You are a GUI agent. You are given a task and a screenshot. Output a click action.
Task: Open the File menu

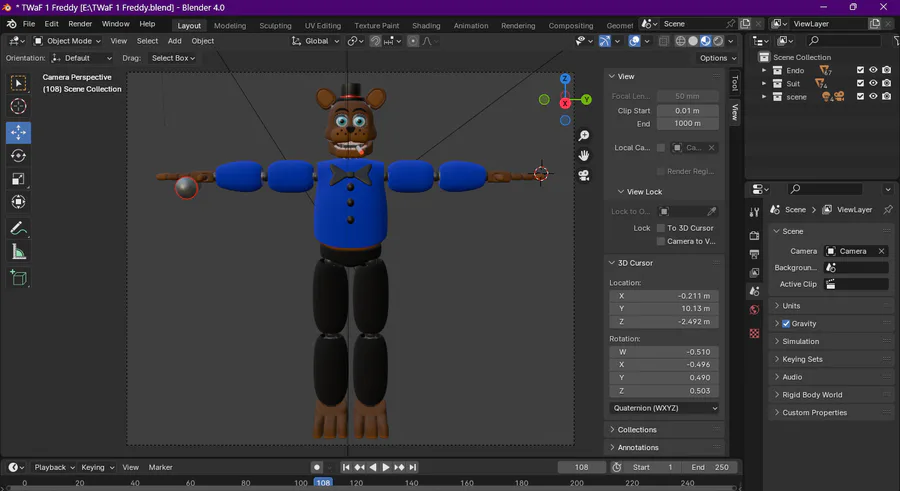[29, 24]
